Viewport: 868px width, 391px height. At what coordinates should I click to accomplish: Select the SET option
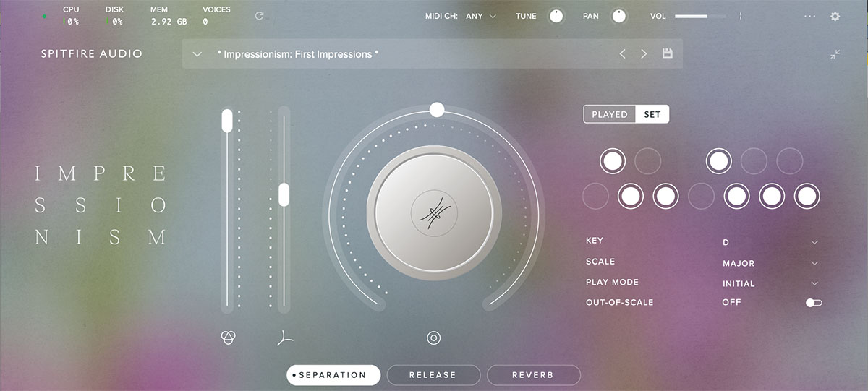tap(652, 114)
